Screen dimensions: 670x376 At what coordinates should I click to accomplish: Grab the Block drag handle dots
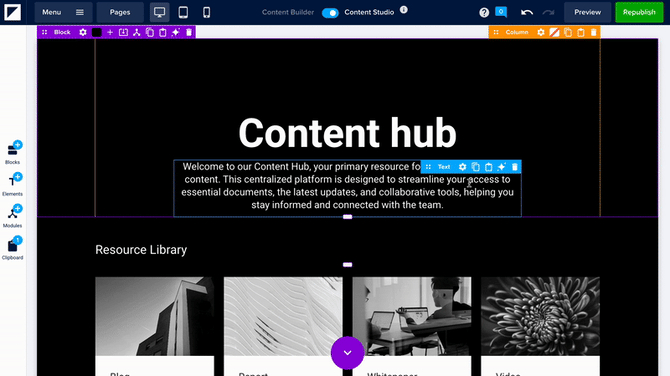(x=44, y=32)
